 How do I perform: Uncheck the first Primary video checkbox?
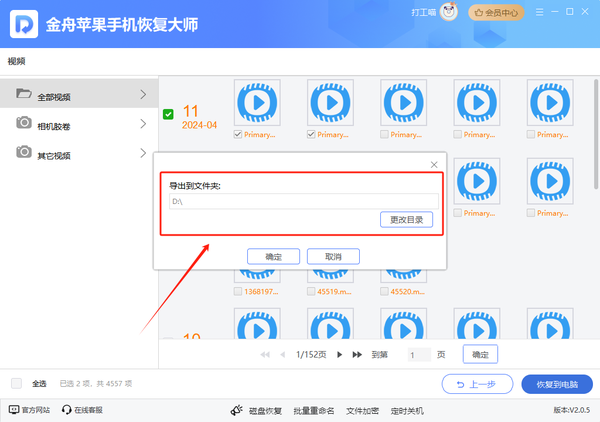[x=238, y=134]
